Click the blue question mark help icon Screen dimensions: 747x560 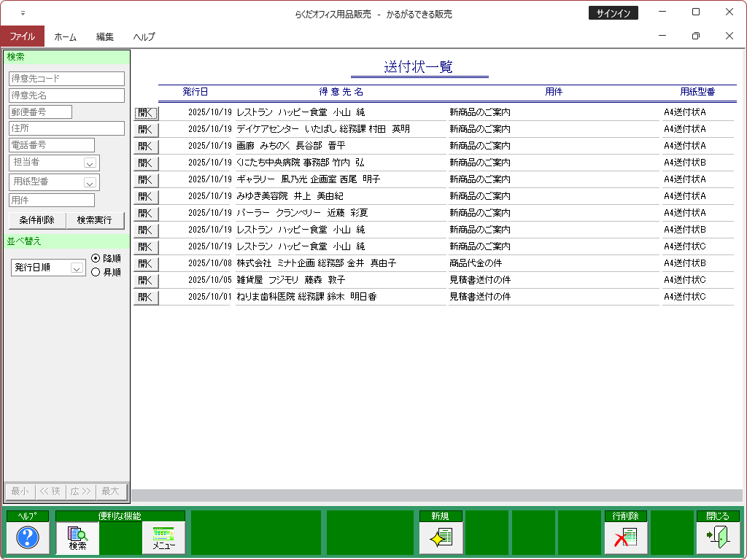click(28, 538)
